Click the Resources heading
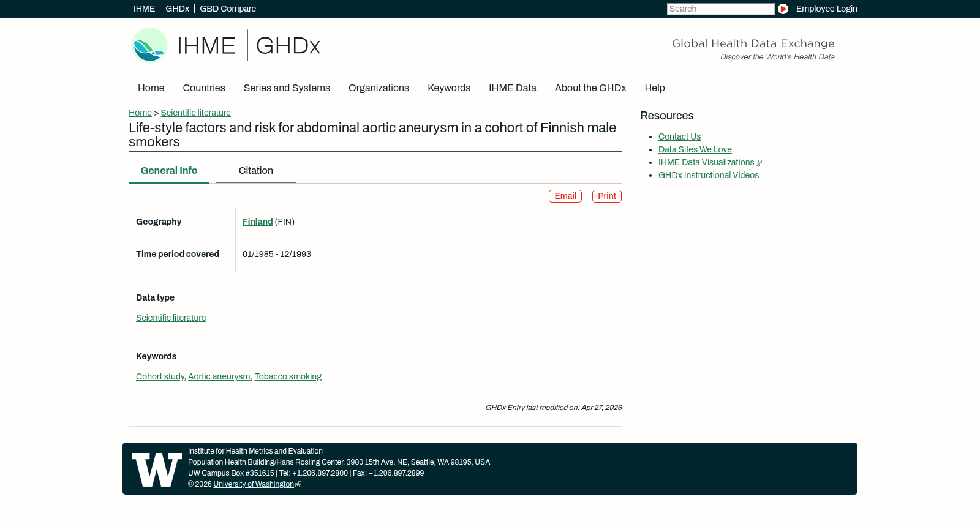The height and width of the screenshot is (527, 980). click(x=667, y=116)
